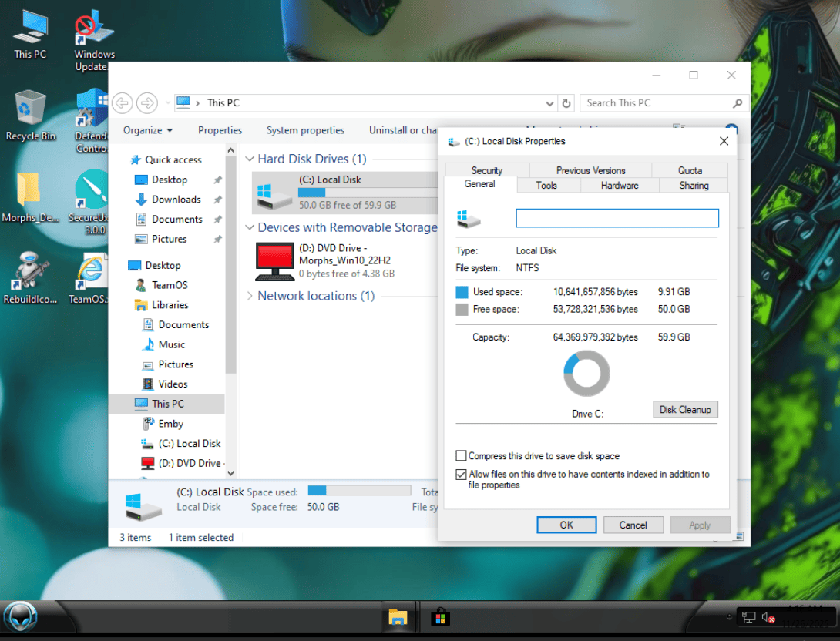
Task: Click the Cancel button in Properties
Action: (x=633, y=525)
